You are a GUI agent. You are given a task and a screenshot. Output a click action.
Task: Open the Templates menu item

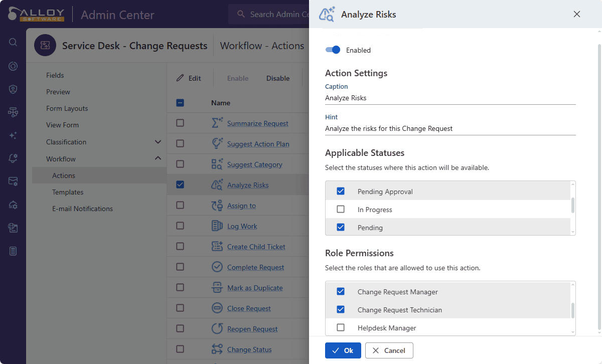(x=68, y=192)
